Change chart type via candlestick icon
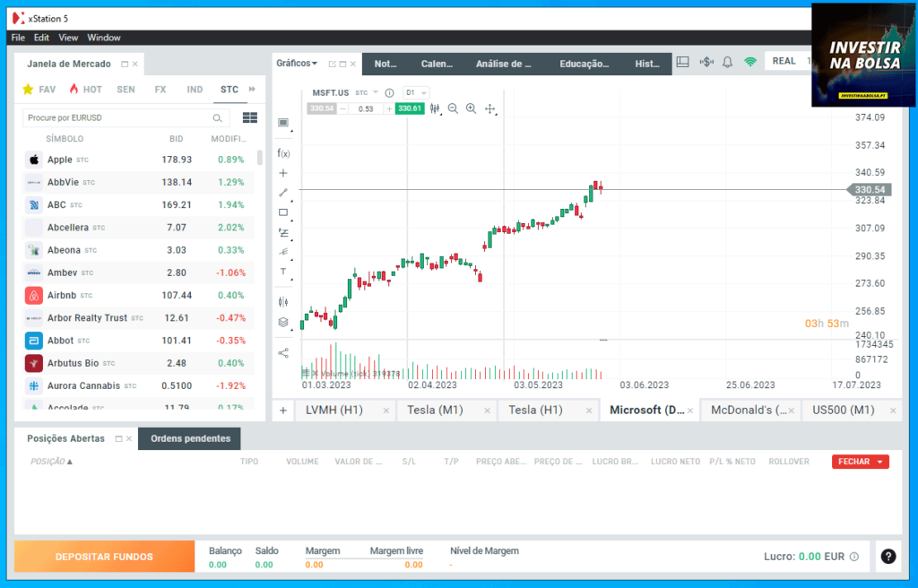The image size is (918, 588). pos(435,108)
